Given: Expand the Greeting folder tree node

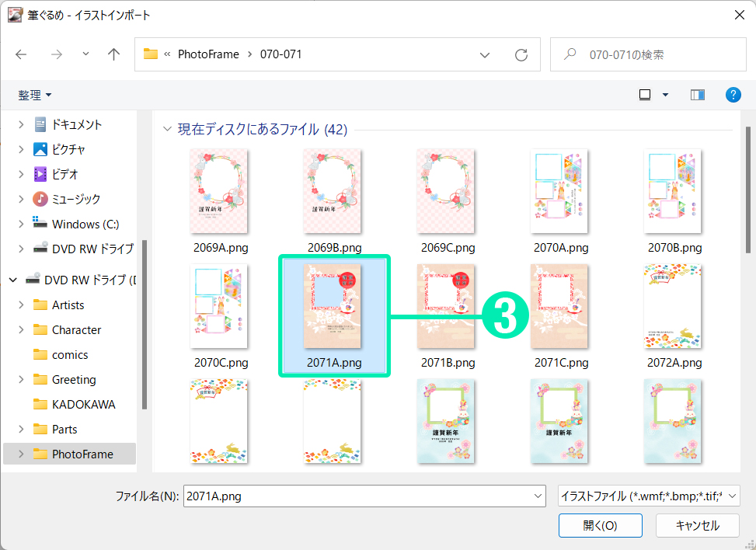Looking at the screenshot, I should [21, 380].
